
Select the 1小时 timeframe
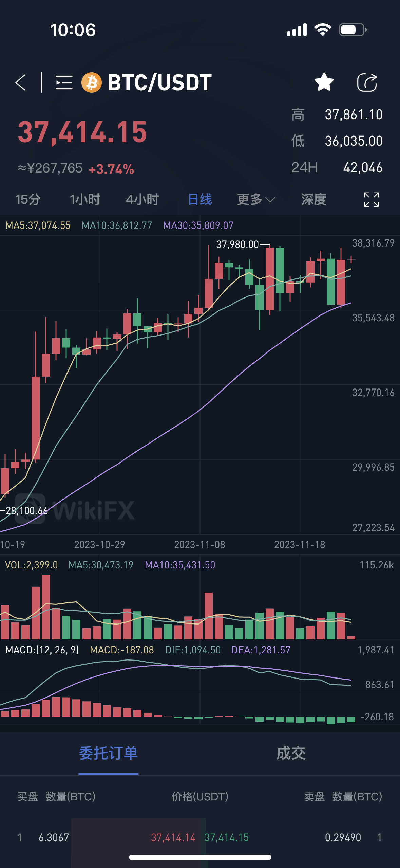click(x=85, y=199)
